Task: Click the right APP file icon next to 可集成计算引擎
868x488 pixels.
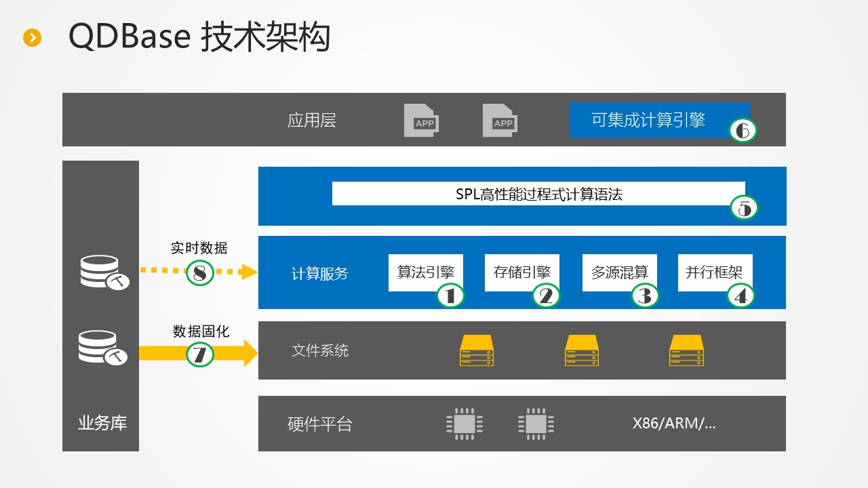Action: (499, 121)
